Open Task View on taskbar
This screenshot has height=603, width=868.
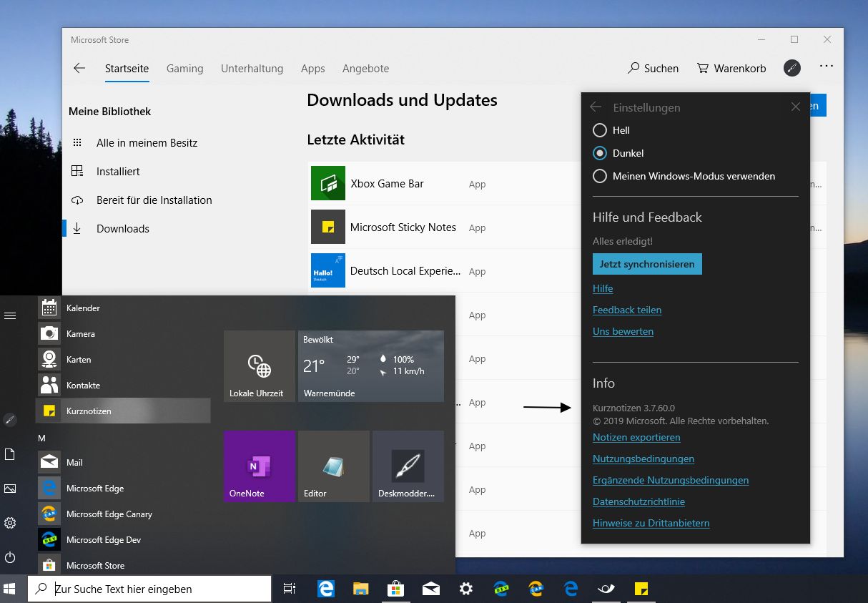pyautogui.click(x=289, y=589)
